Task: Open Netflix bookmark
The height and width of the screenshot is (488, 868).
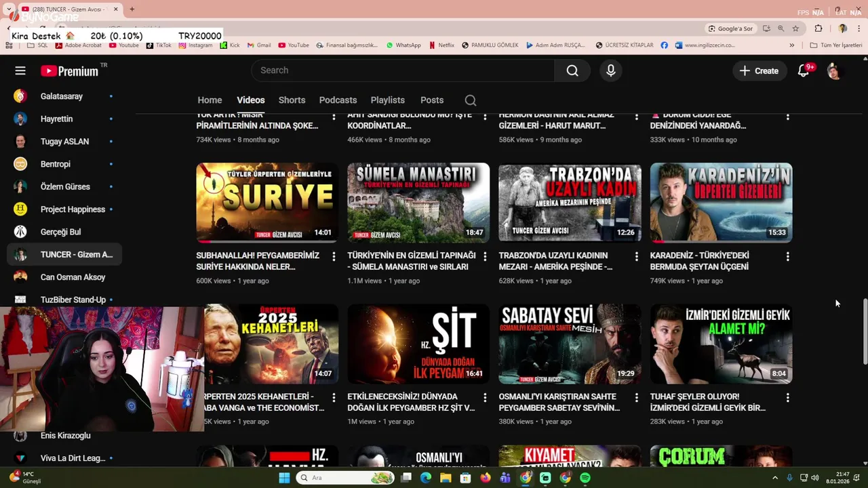Action: [441, 45]
